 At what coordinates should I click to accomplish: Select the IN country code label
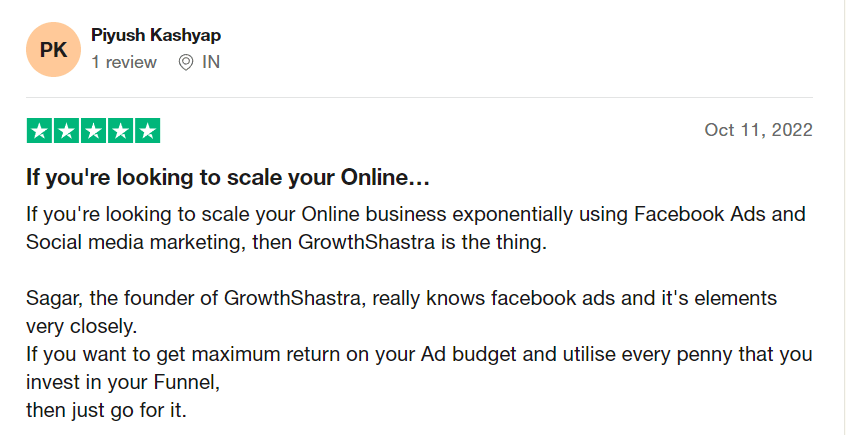pos(211,63)
